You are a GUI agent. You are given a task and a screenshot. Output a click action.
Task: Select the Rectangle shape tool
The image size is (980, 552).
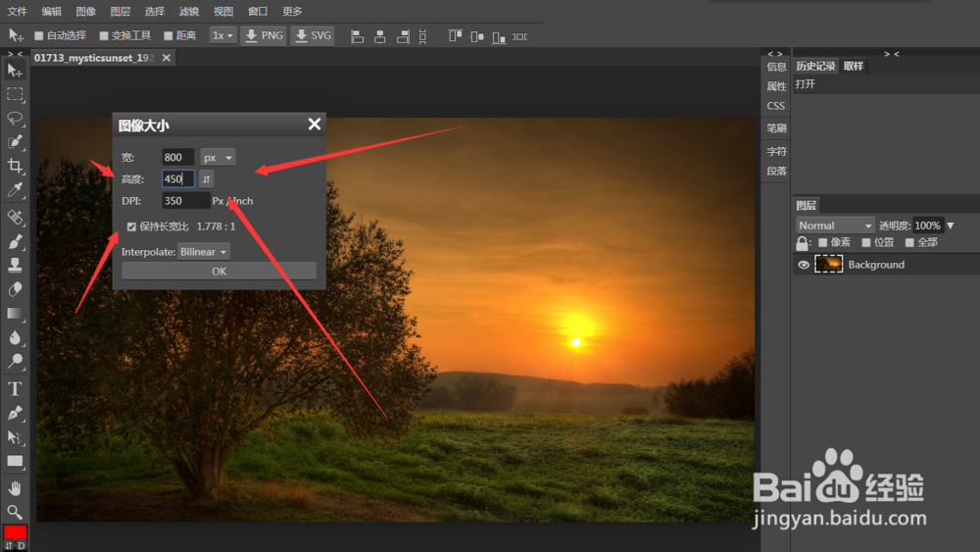tap(15, 462)
